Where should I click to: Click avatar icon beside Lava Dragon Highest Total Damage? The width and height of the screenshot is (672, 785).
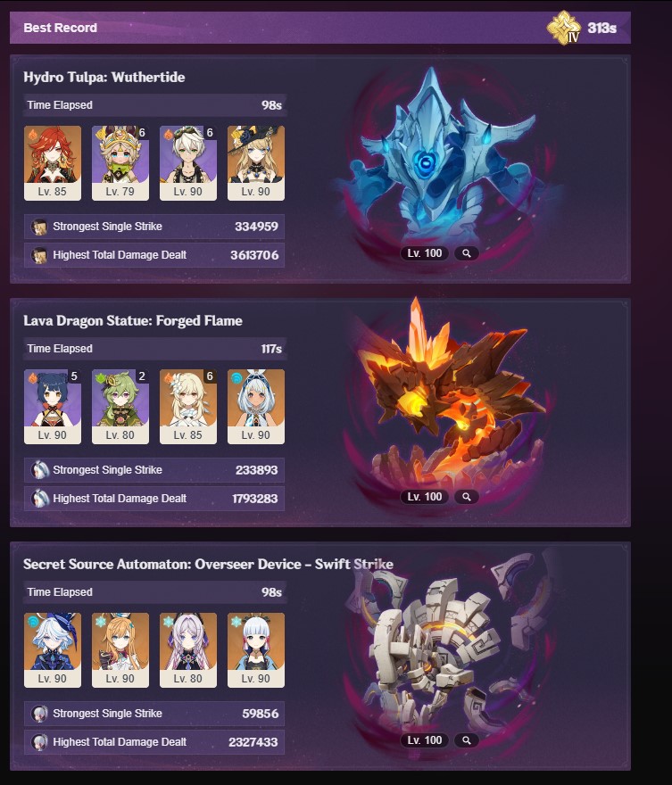[39, 498]
